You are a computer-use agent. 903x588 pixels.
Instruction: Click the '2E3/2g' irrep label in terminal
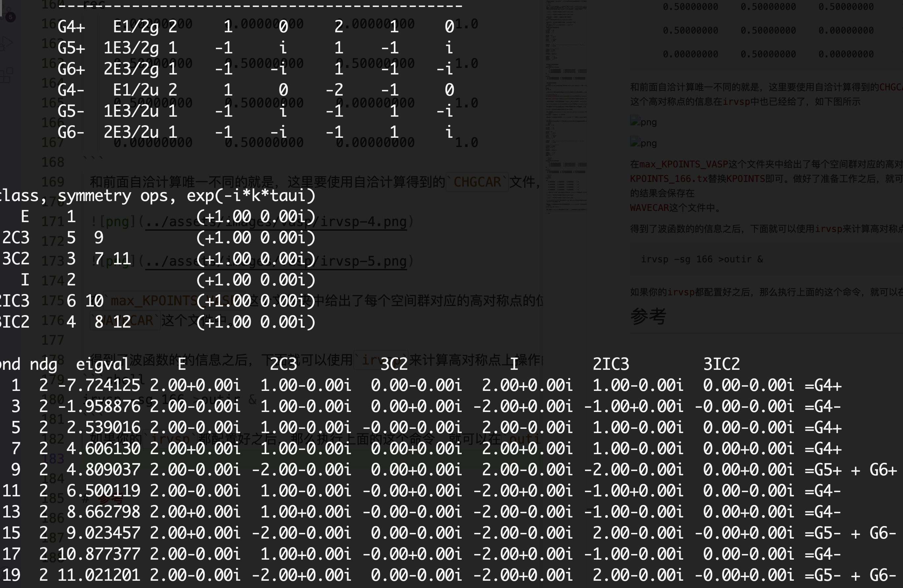(131, 70)
